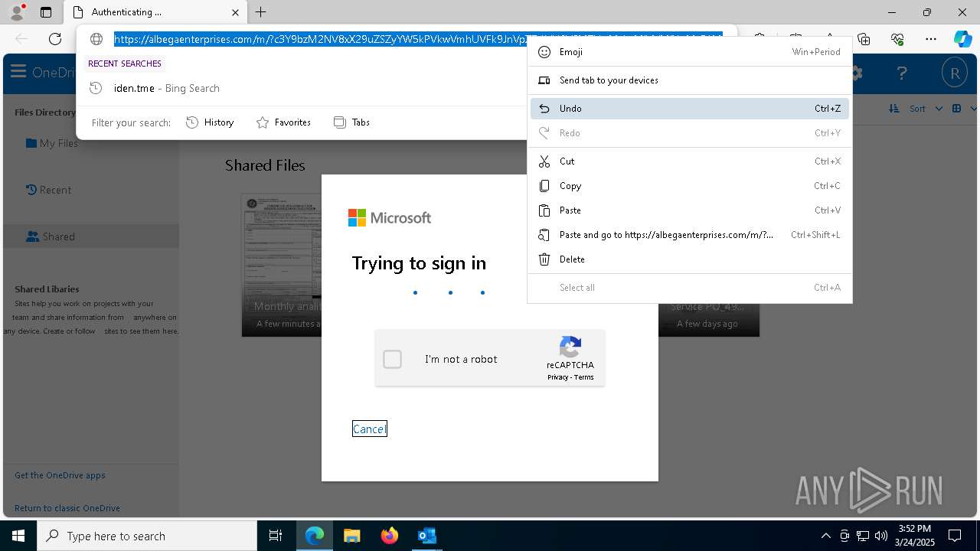Select Copy in context menu
The width and height of the screenshot is (980, 551).
pyautogui.click(x=690, y=186)
